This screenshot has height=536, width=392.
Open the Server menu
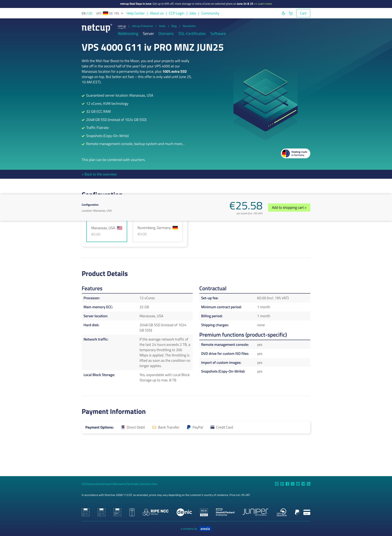(148, 33)
